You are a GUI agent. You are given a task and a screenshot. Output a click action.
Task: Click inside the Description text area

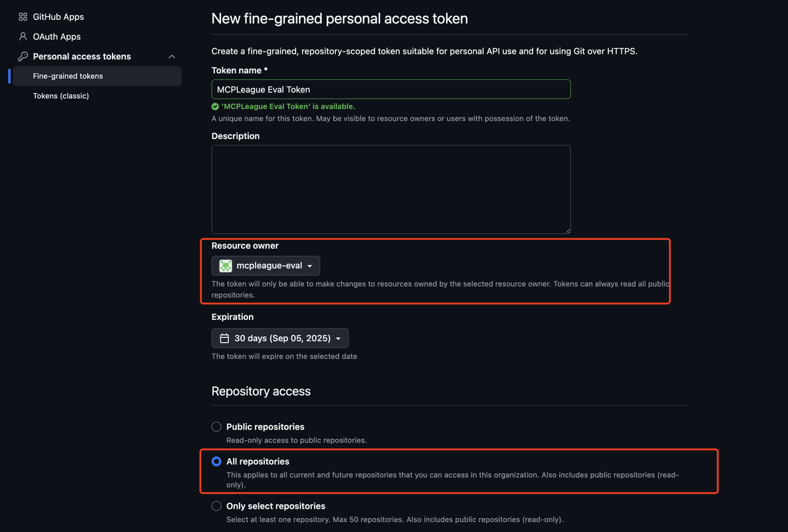point(391,188)
